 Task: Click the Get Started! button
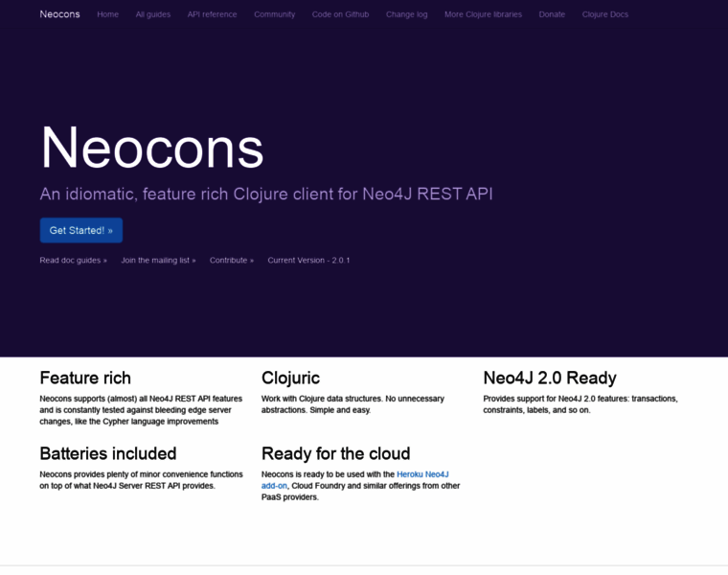(x=81, y=230)
